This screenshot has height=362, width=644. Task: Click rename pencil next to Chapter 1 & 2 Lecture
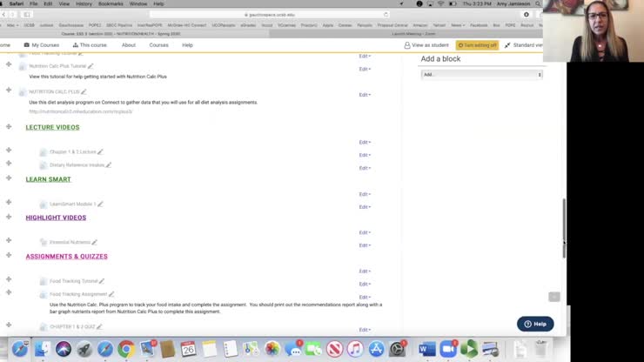(x=100, y=152)
